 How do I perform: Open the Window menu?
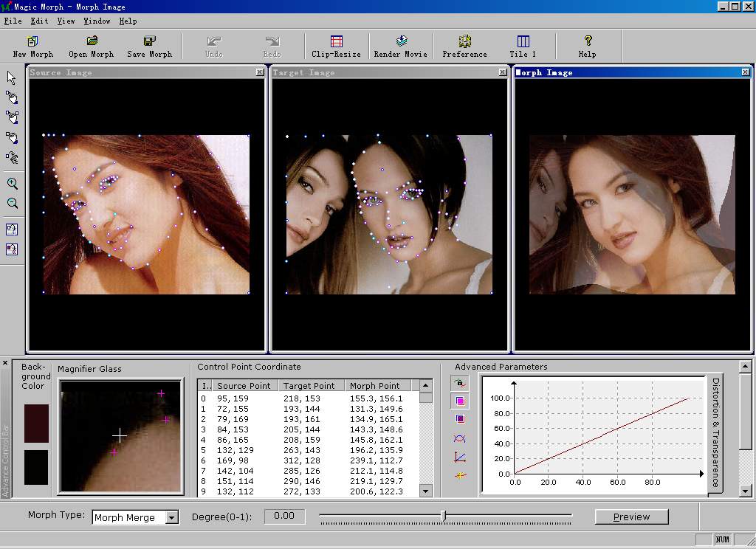97,21
